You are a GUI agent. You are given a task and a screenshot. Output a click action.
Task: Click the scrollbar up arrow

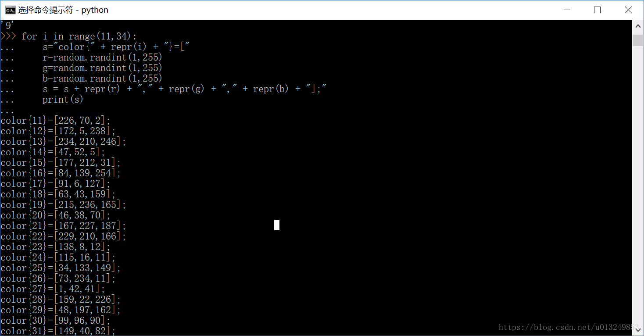(x=638, y=26)
